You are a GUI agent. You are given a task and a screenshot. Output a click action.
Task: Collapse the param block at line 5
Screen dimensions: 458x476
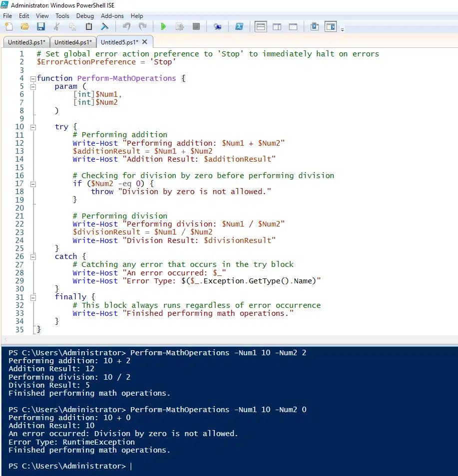coord(33,87)
